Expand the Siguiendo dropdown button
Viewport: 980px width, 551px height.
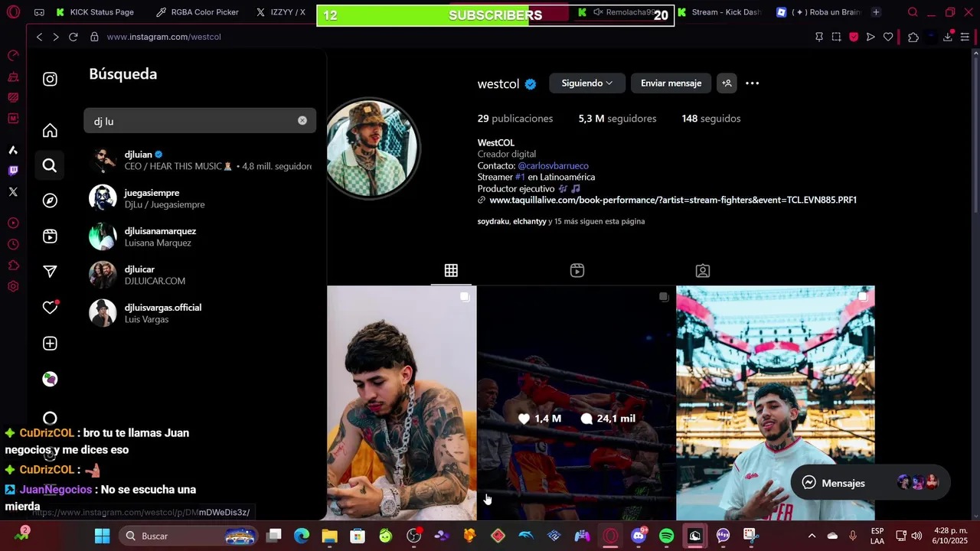586,83
